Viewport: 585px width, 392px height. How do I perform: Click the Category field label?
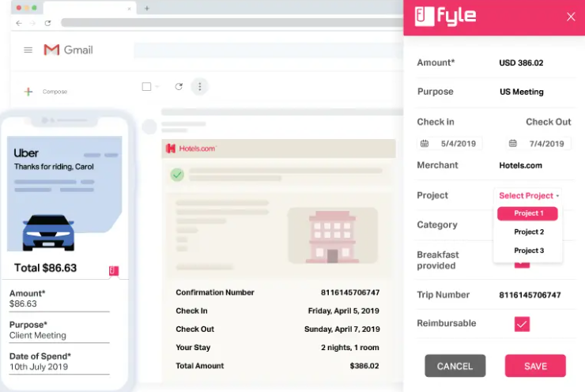tap(437, 225)
